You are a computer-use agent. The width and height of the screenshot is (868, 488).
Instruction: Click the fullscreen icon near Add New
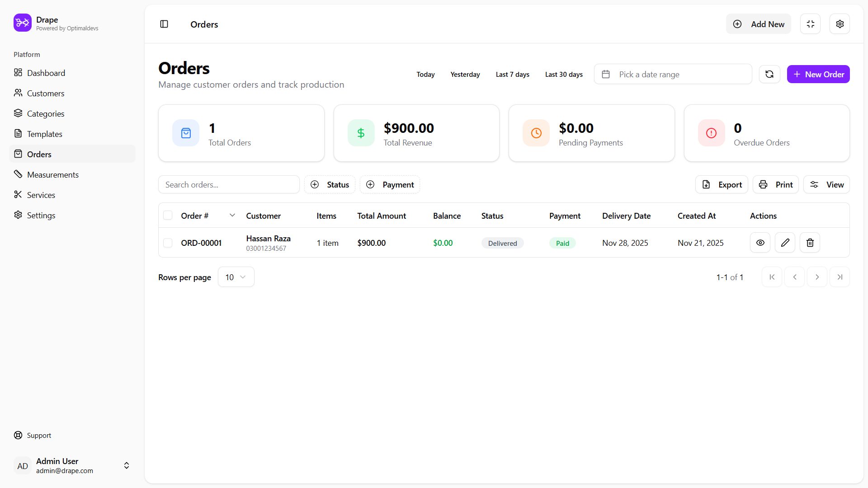[810, 24]
